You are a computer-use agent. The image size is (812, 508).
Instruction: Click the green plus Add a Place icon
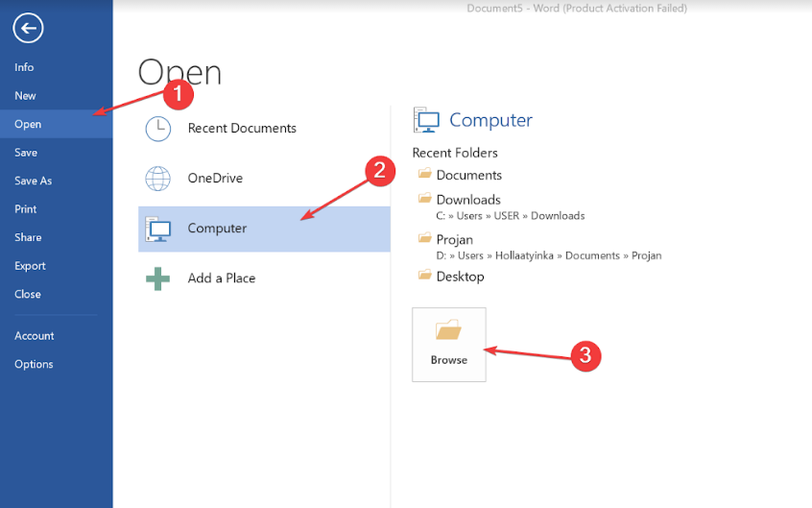(158, 278)
